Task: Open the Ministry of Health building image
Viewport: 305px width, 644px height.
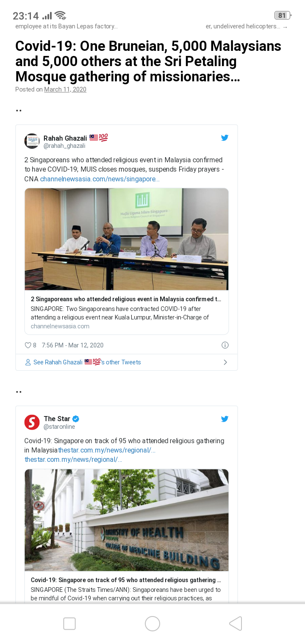Action: (x=127, y=520)
